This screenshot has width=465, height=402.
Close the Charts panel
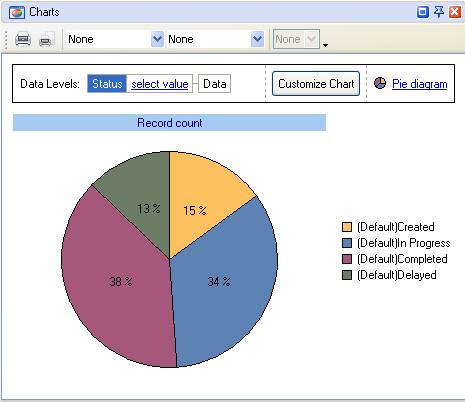point(455,12)
